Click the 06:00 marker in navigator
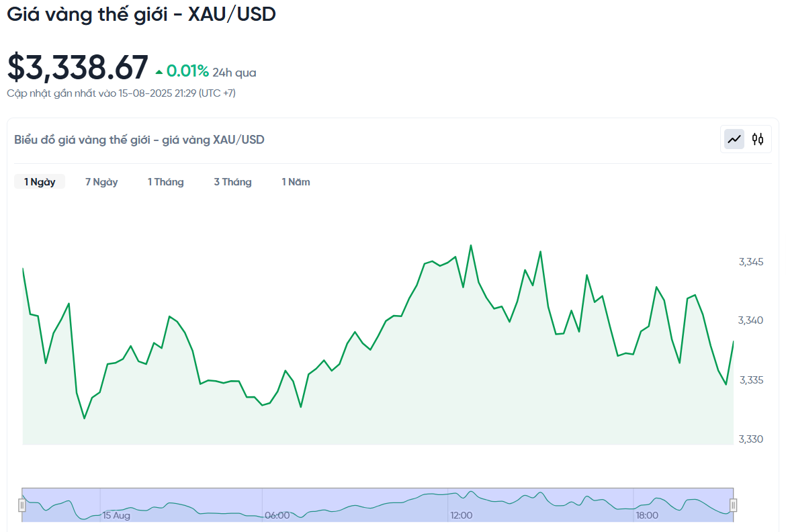This screenshot has height=532, width=786. [277, 515]
